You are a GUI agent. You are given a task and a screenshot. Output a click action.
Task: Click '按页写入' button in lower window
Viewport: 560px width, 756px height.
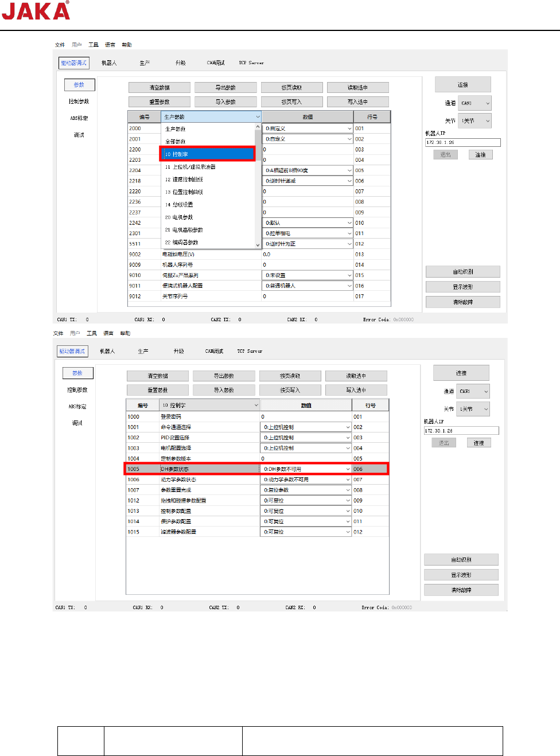click(290, 390)
